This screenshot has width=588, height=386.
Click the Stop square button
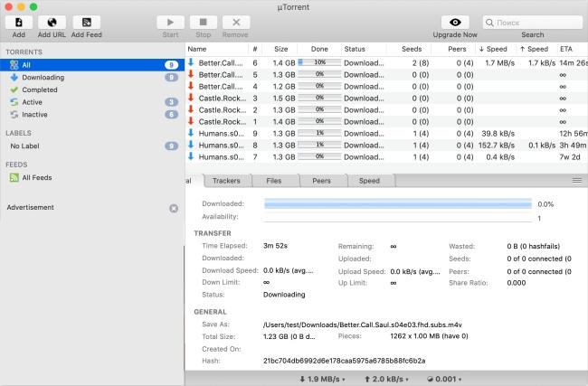[204, 23]
